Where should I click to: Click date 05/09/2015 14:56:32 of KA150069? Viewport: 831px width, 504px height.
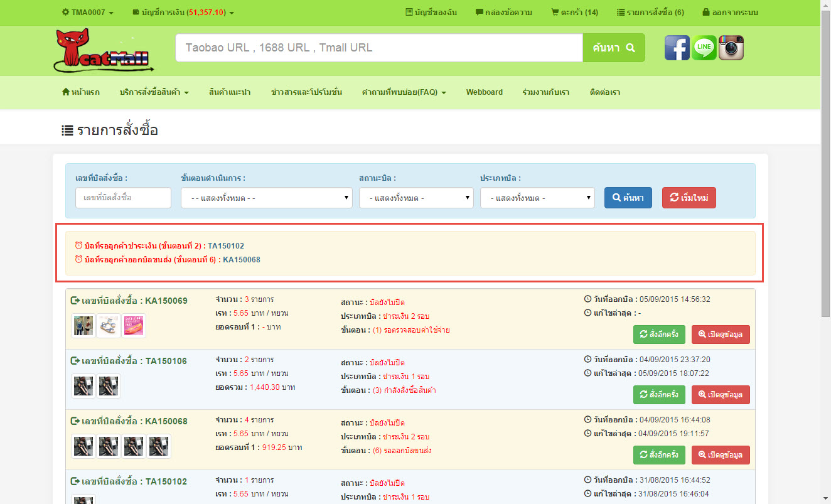click(x=675, y=300)
